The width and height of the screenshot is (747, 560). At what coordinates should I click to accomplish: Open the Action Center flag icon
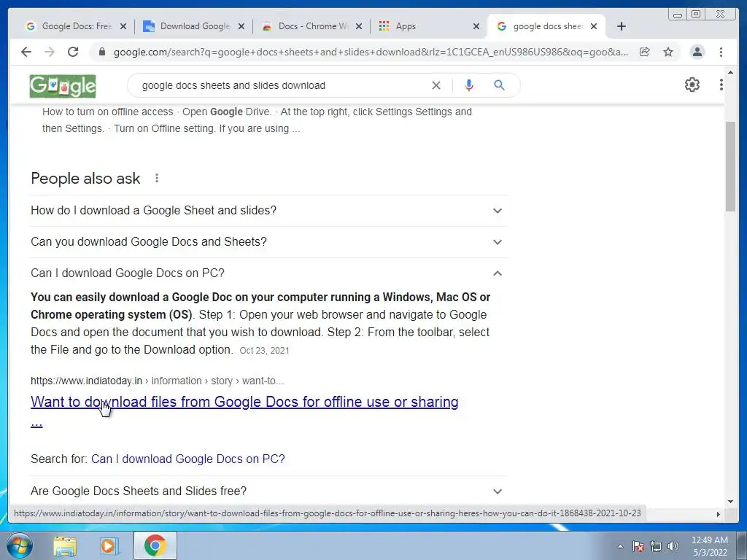point(638,546)
